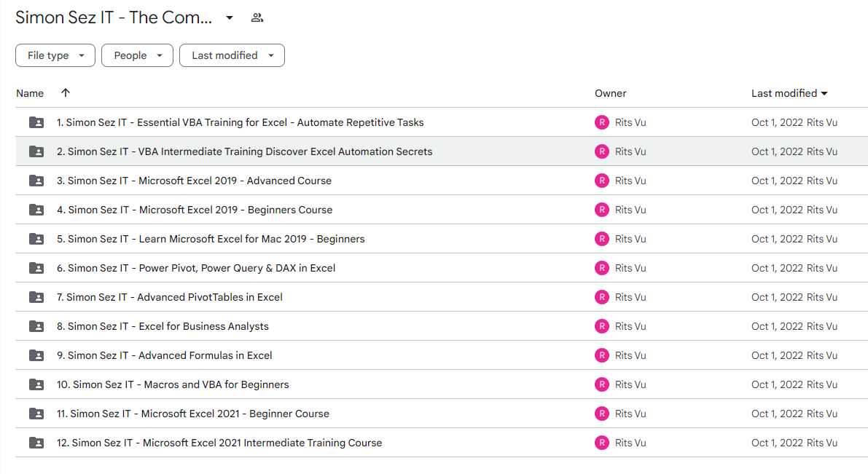Open the folder title dropdown arrow
Viewport: 868px width, 474px height.
[229, 17]
